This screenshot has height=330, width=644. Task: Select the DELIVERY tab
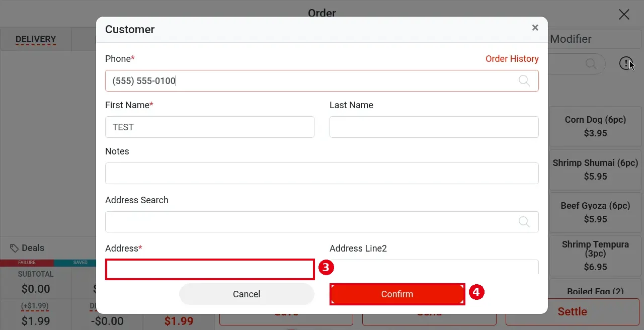click(x=36, y=39)
